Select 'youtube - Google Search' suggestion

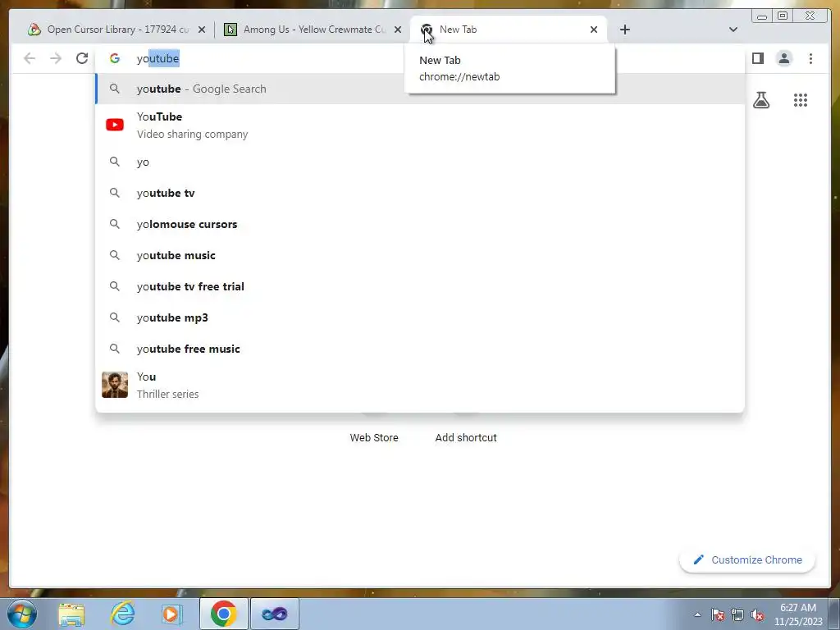point(420,89)
